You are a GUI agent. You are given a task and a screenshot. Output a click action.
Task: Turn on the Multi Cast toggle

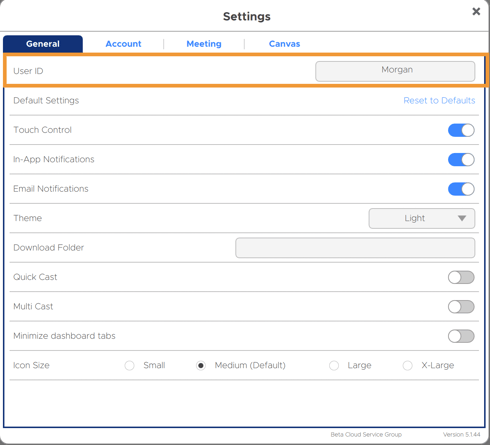[461, 307]
